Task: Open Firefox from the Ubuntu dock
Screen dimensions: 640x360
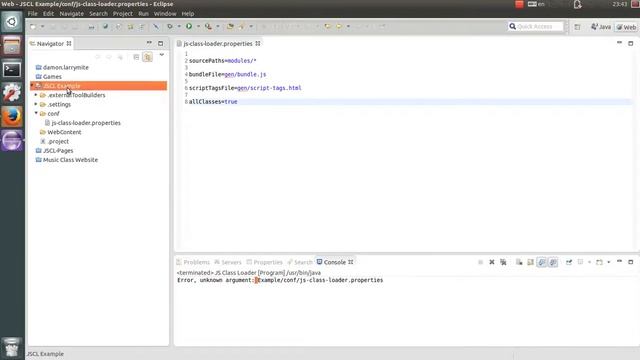Action: click(x=12, y=117)
